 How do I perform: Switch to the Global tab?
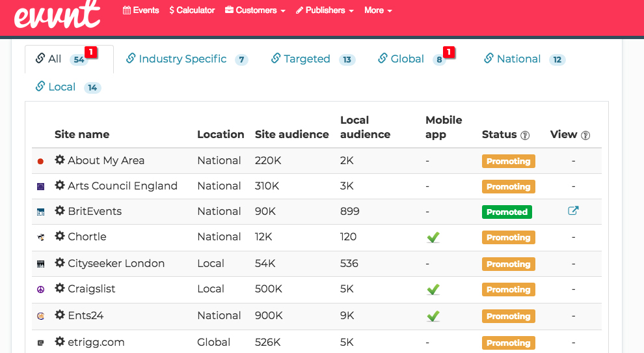(x=412, y=59)
